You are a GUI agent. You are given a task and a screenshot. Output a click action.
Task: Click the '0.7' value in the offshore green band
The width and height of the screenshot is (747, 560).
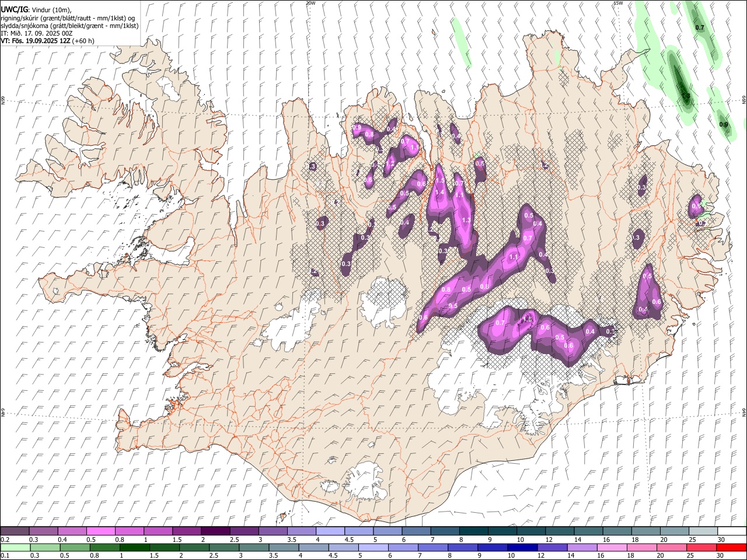point(700,27)
